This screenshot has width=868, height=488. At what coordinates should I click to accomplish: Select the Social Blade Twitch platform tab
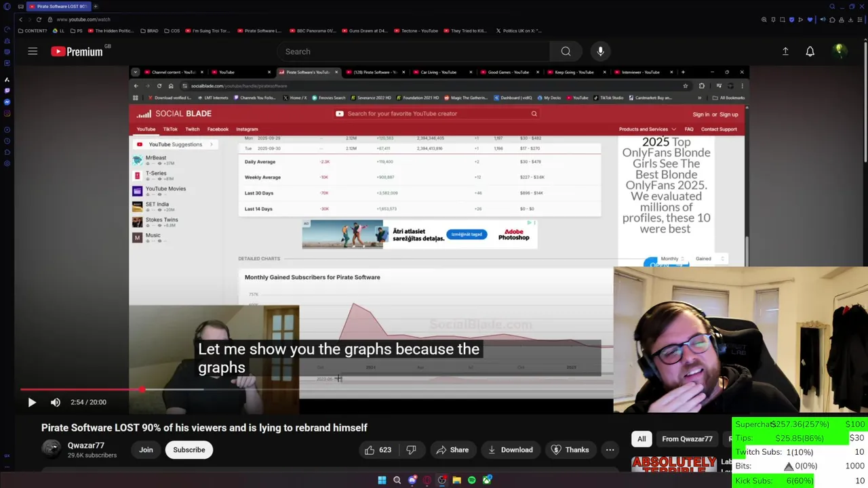coord(193,129)
